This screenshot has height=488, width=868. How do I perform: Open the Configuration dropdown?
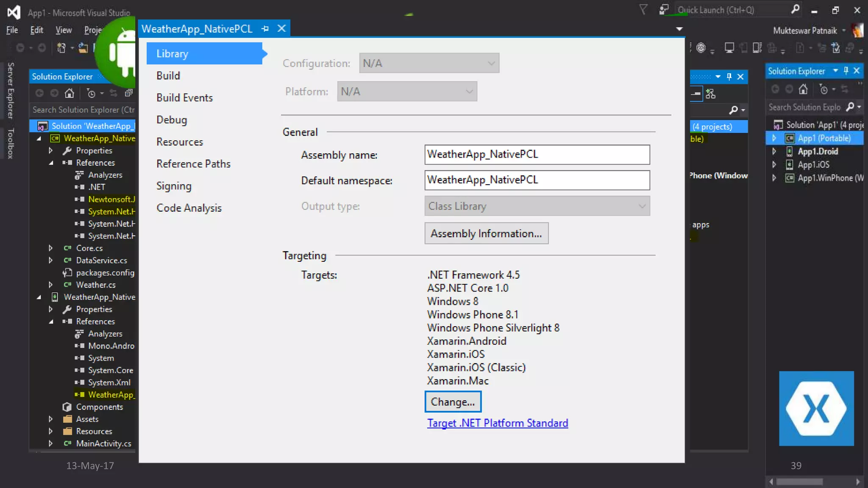pos(429,63)
